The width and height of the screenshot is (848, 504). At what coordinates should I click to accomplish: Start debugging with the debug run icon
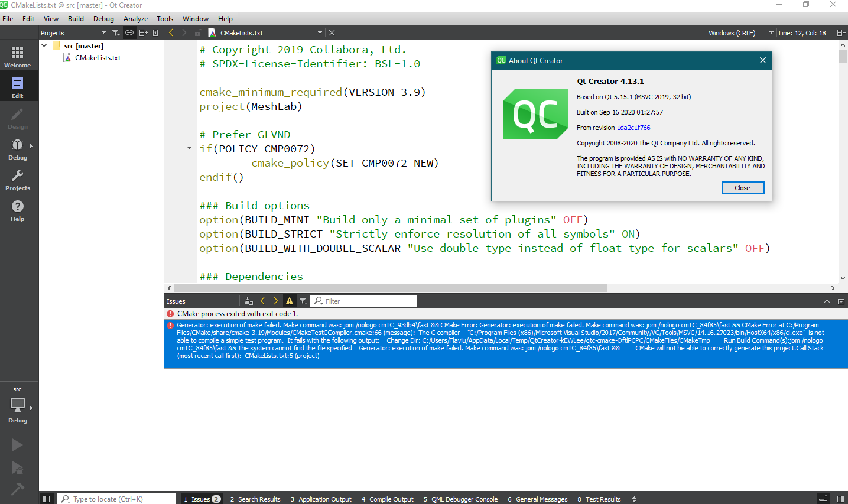point(18,467)
